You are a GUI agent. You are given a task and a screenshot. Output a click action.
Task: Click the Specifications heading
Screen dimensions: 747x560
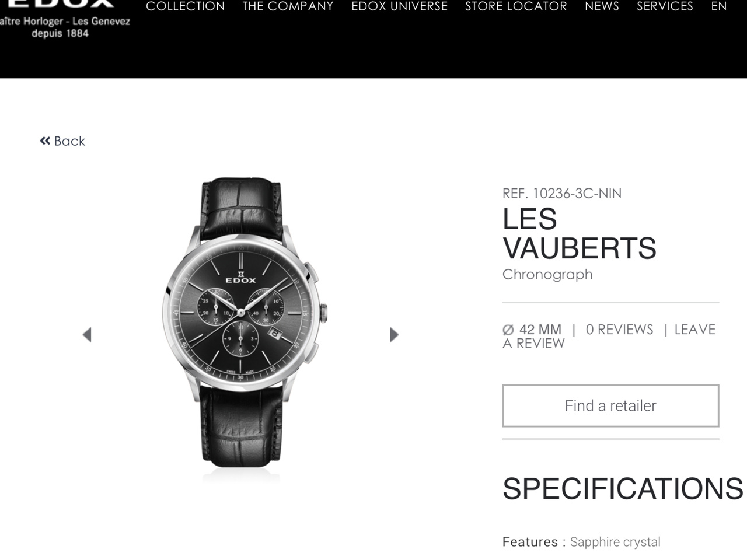coord(623,489)
